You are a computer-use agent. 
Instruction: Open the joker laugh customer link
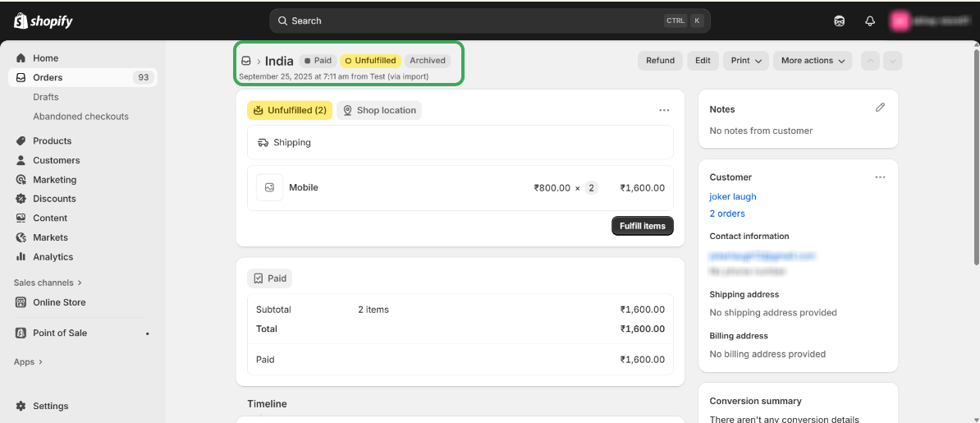point(733,196)
